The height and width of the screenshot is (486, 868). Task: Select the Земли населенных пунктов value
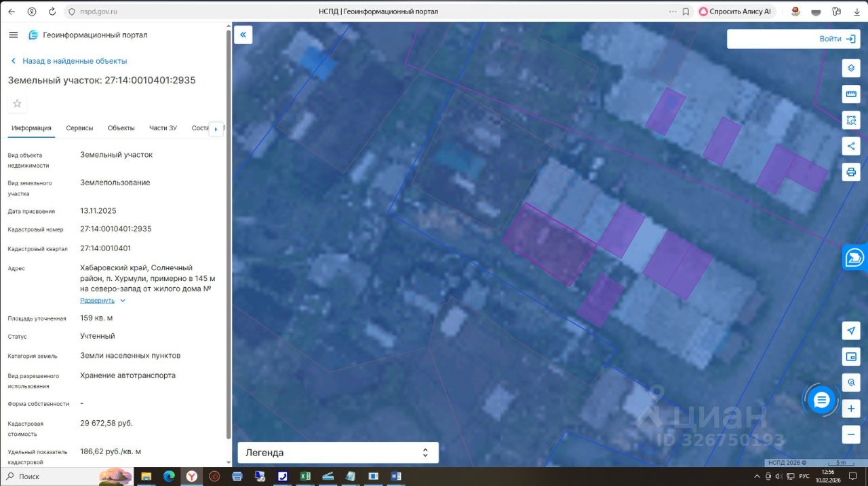[x=130, y=356]
